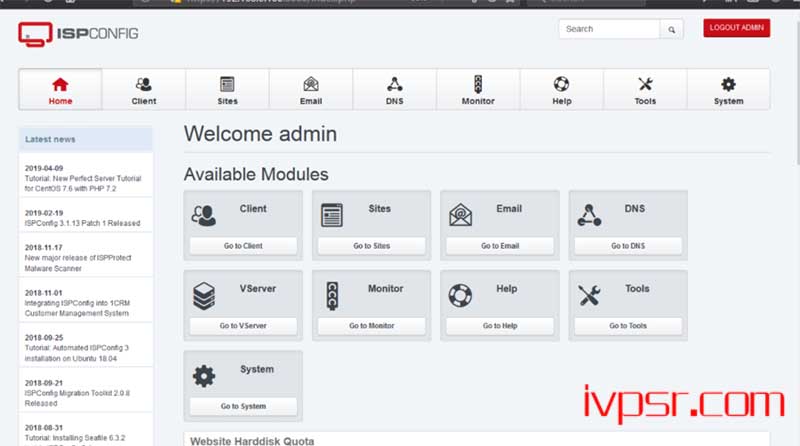Switch to the Sites tab label

point(228,101)
